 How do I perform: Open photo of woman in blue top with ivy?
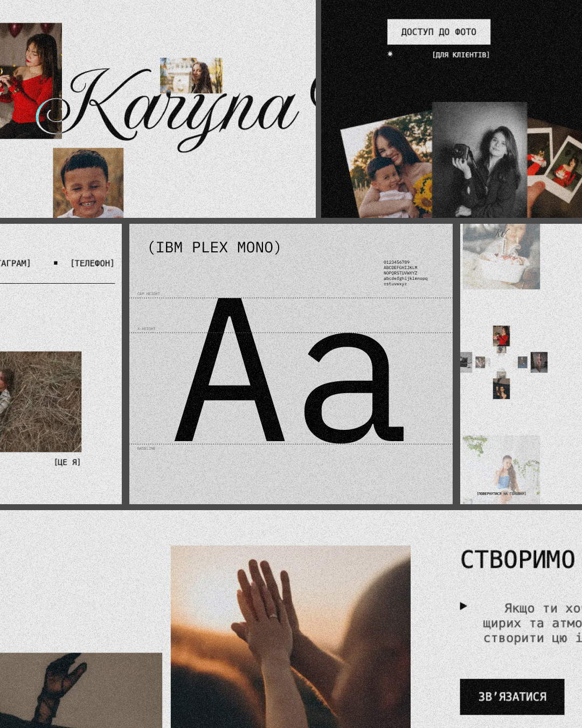501,469
